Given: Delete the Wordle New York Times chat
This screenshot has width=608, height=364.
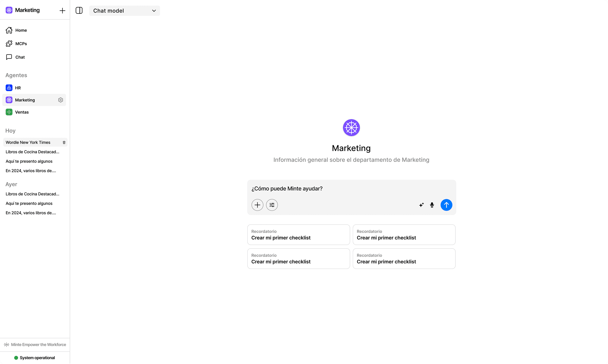Looking at the screenshot, I should 64,142.
